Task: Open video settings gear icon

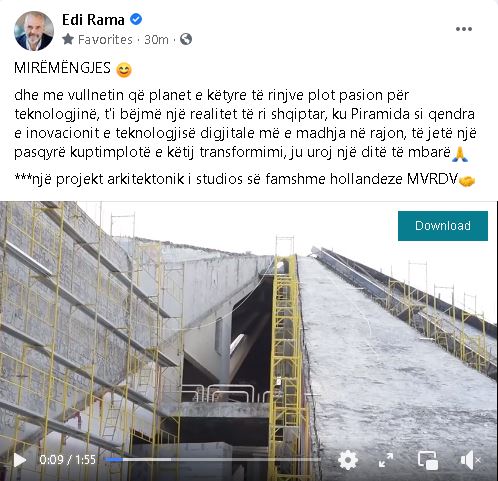Action: 348,460
